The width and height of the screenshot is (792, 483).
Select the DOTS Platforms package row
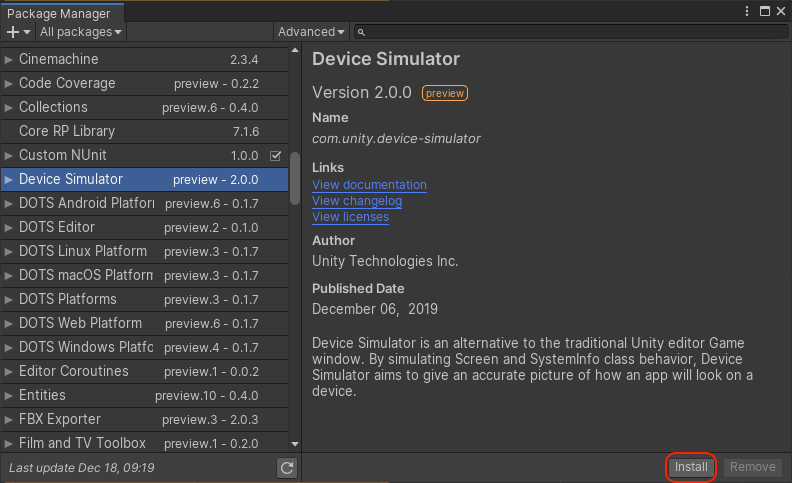144,299
